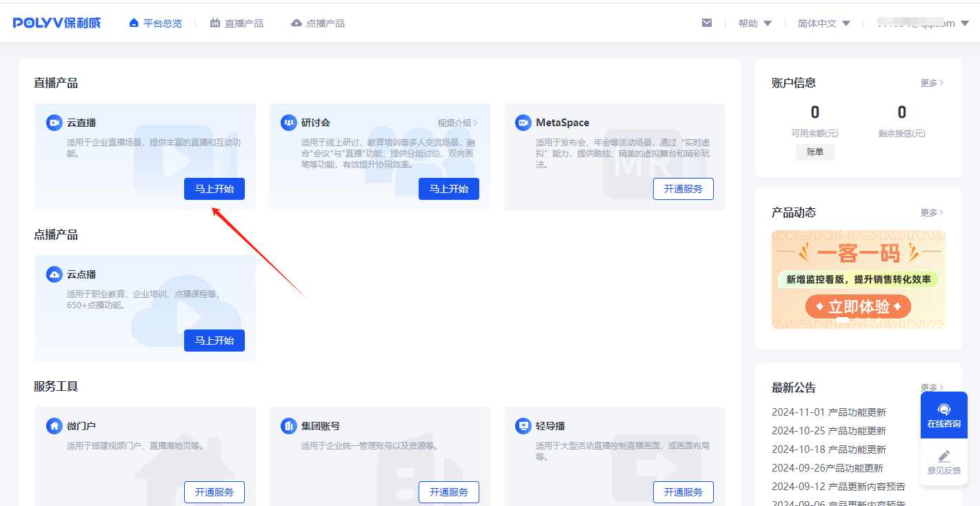Click the 微门户 house icon
Viewport: 980px width, 506px height.
pyautogui.click(x=54, y=426)
